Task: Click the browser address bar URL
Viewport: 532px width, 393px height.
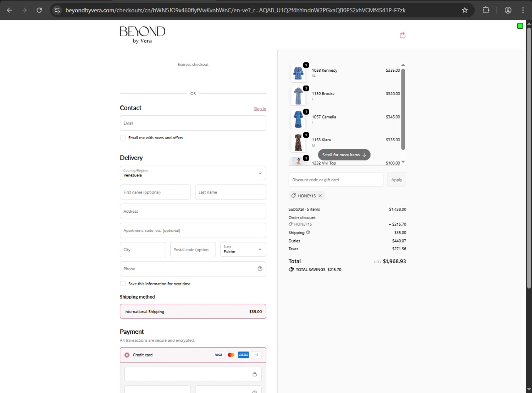Action: 235,10
